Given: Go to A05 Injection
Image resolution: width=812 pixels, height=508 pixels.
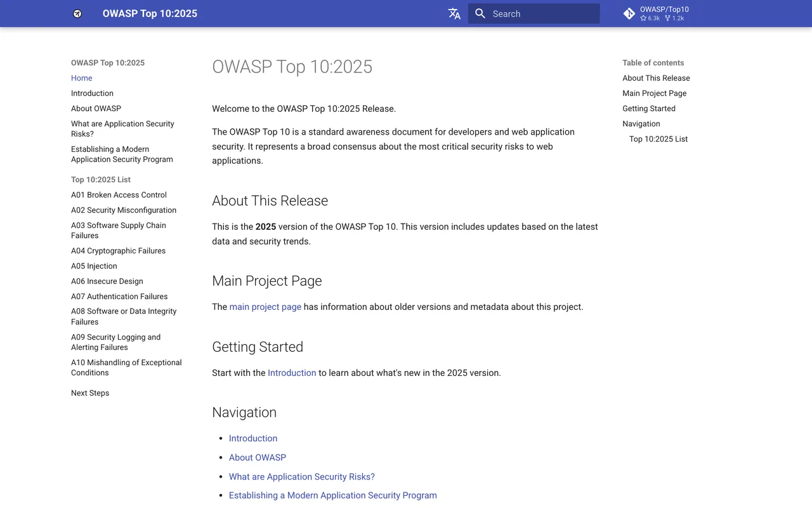Looking at the screenshot, I should click(x=94, y=266).
